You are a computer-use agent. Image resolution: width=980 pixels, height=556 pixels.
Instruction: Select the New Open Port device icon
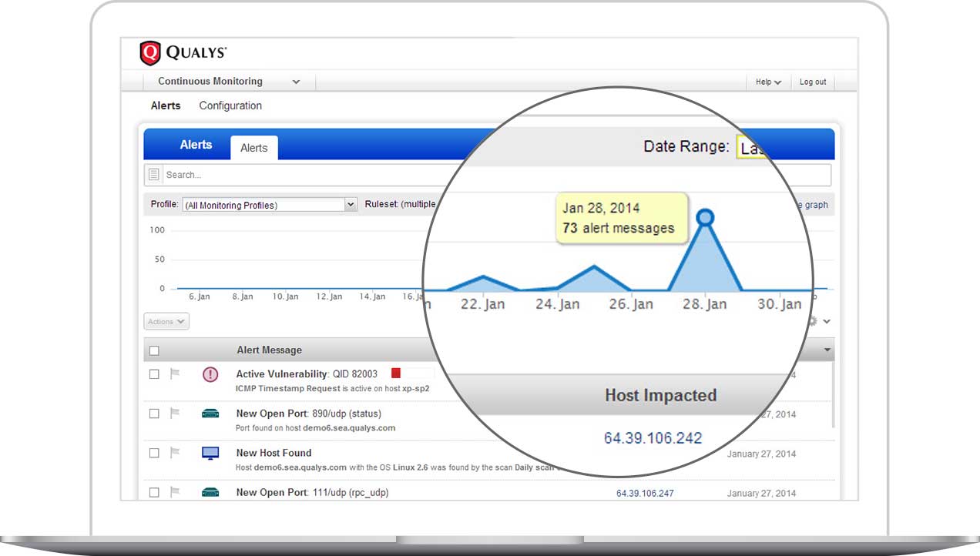coord(209,414)
